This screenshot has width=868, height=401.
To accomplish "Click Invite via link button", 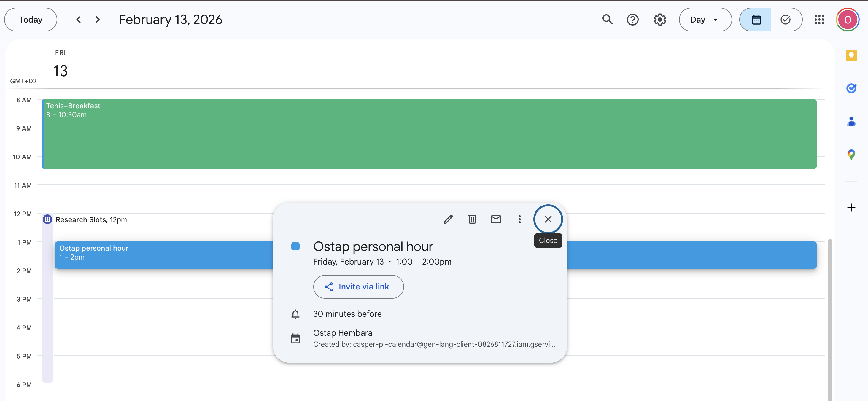I will click(358, 287).
